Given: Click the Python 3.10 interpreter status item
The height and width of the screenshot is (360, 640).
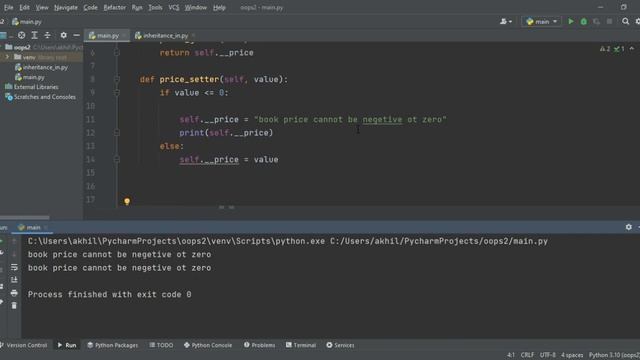Looking at the screenshot, I should pyautogui.click(x=614, y=355).
